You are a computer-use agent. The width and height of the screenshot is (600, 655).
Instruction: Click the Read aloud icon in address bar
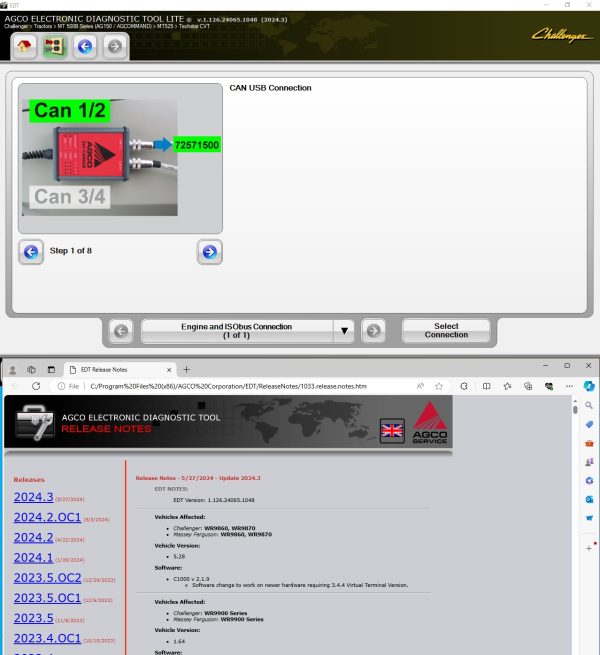pos(420,386)
